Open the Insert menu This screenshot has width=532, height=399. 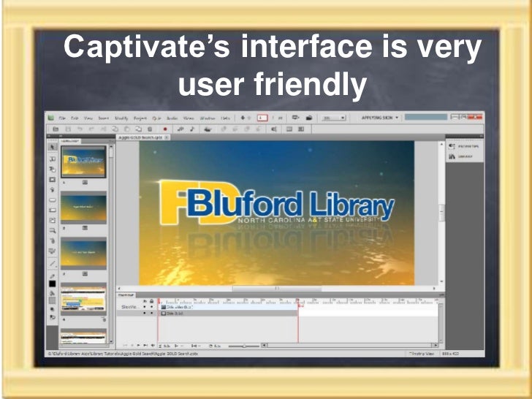click(x=104, y=118)
